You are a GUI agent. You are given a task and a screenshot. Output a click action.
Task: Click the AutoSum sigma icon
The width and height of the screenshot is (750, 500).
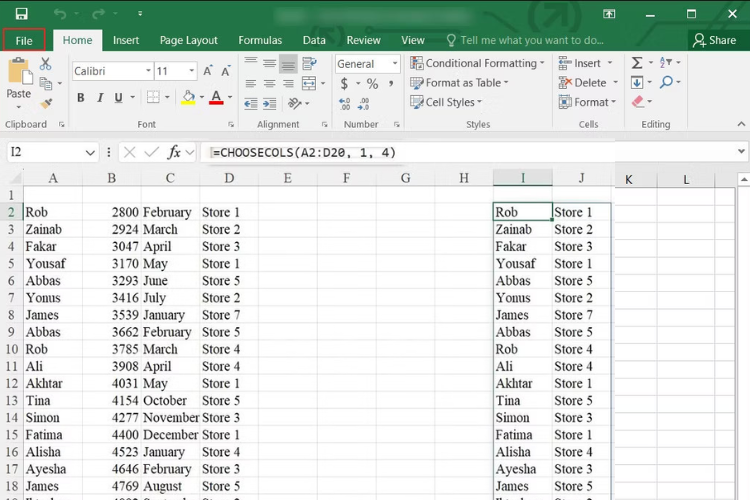(x=637, y=63)
